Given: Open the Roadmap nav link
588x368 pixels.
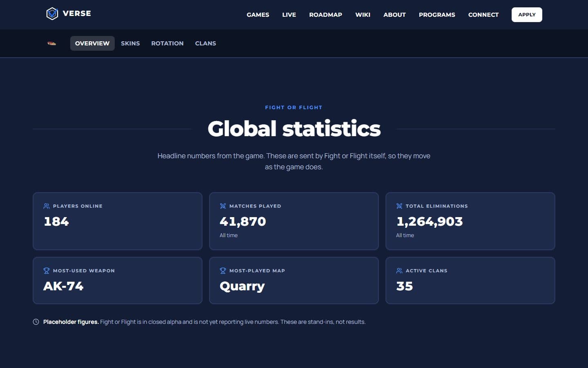Looking at the screenshot, I should click(x=325, y=15).
